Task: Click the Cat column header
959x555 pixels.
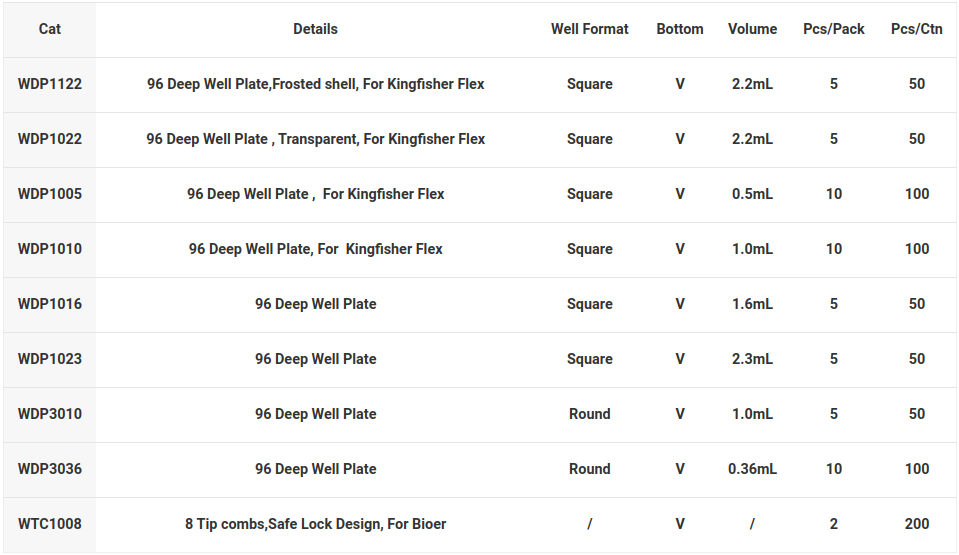Action: (50, 29)
